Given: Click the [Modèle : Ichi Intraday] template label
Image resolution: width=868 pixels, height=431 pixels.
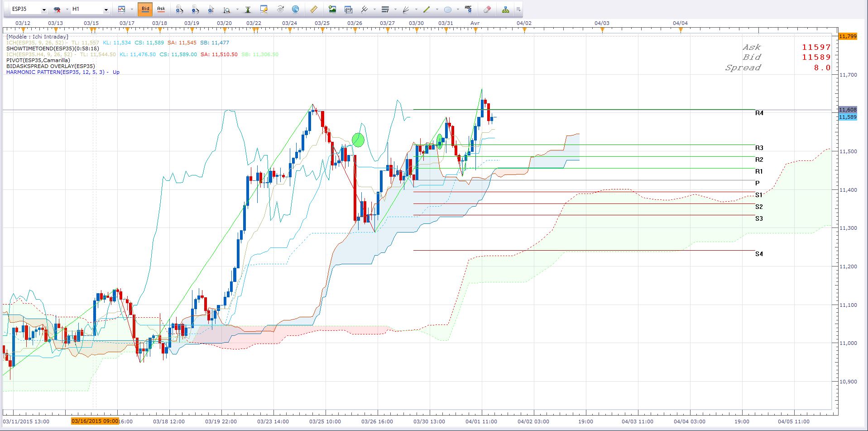Looking at the screenshot, I should [37, 37].
